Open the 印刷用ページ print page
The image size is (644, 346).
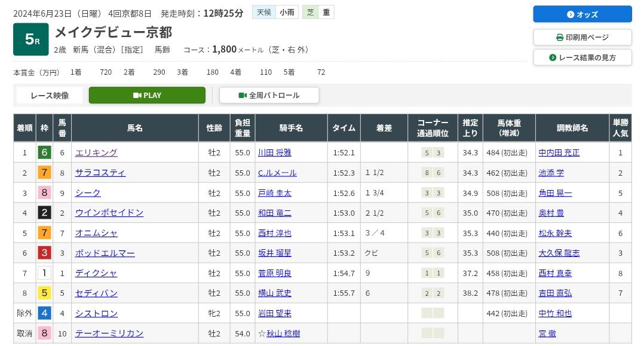click(582, 37)
